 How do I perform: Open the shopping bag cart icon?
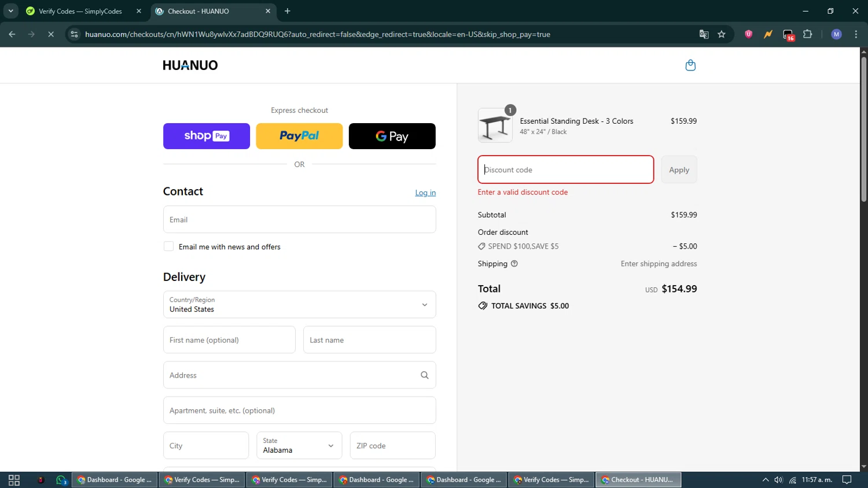pos(690,65)
